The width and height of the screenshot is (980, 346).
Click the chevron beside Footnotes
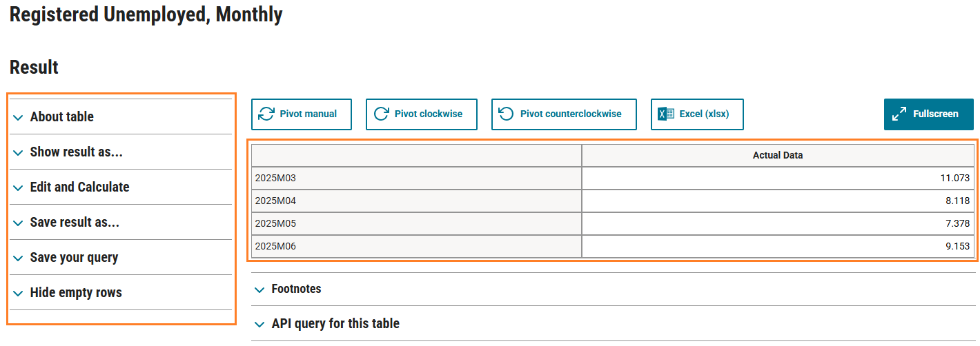259,290
